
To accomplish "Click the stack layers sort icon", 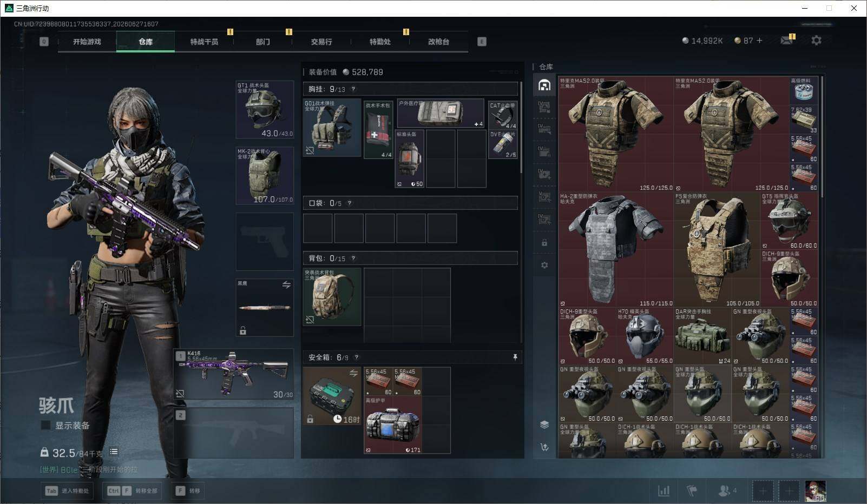I will 544,425.
